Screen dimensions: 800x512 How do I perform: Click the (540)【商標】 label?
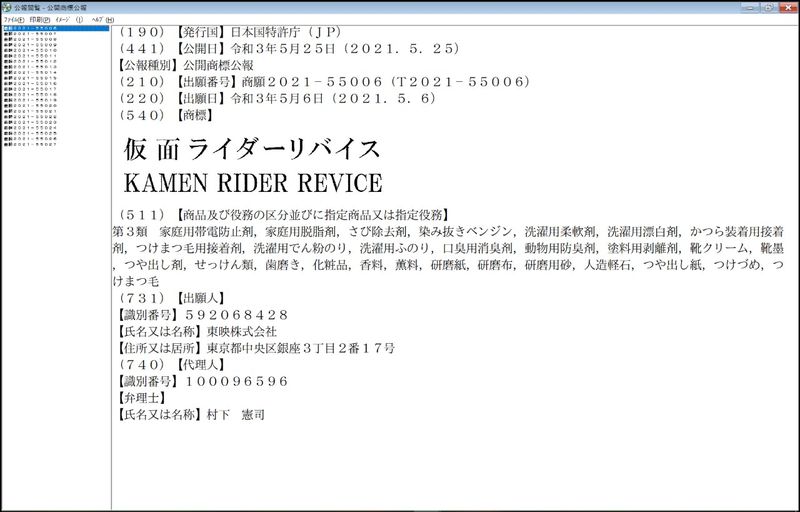tap(166, 115)
